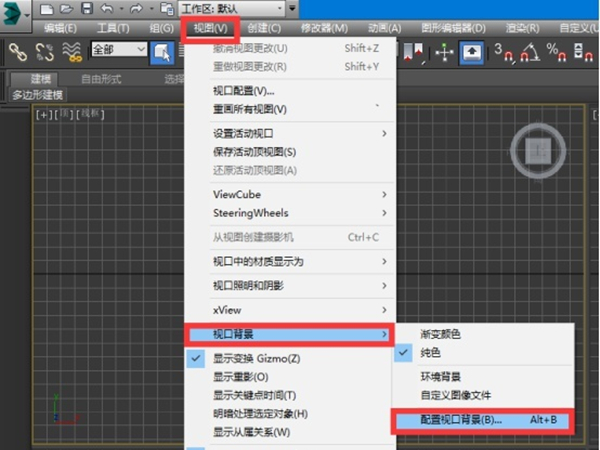Open the 全部 selection filter dropdown
The image size is (600, 450).
pos(118,49)
